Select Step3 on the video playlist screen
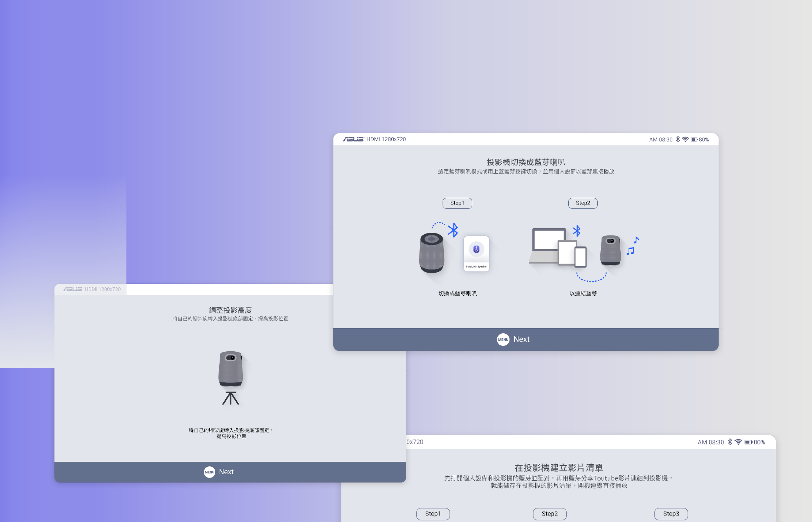 [x=671, y=514]
